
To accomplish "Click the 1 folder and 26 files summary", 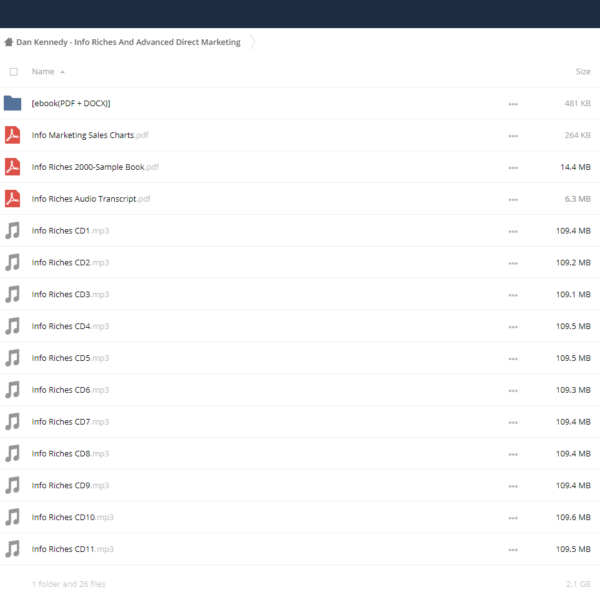I will point(68,584).
